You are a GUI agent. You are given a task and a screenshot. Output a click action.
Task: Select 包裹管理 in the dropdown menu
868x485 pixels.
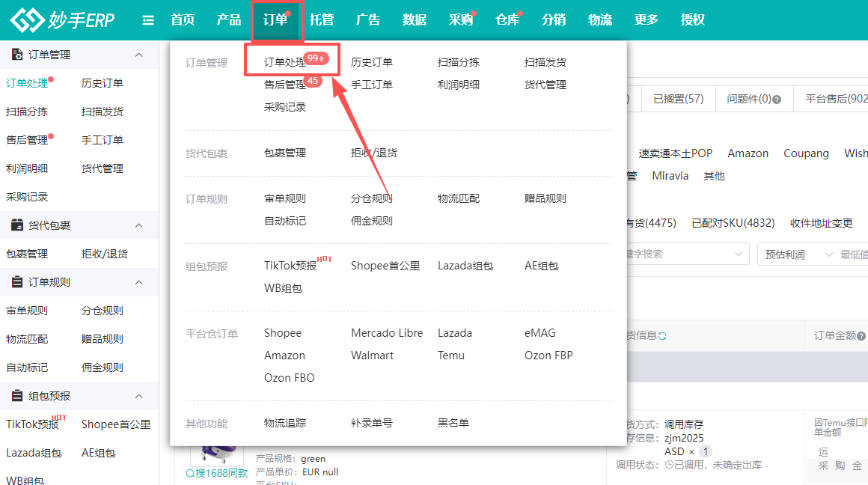[285, 153]
